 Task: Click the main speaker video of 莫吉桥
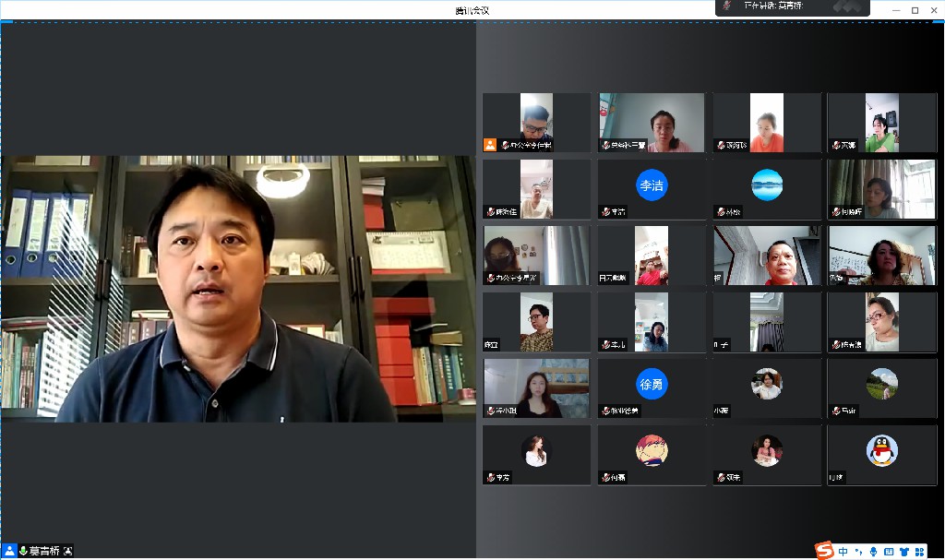point(238,289)
